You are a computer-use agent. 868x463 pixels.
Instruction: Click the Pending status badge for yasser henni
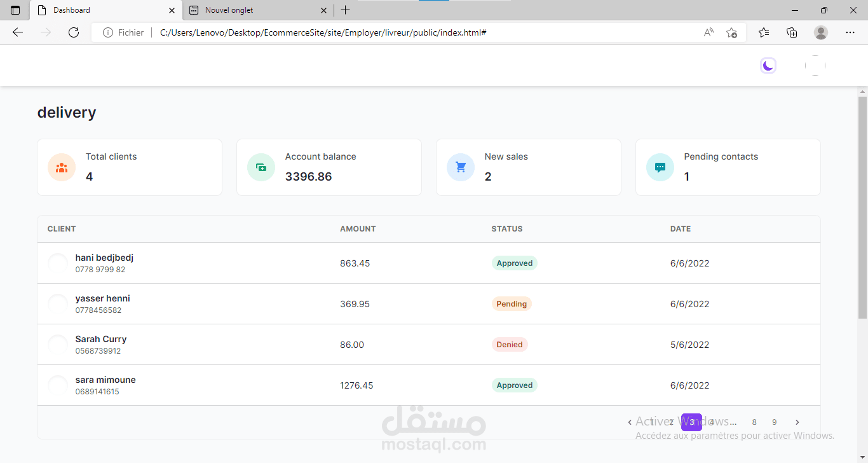coord(512,304)
